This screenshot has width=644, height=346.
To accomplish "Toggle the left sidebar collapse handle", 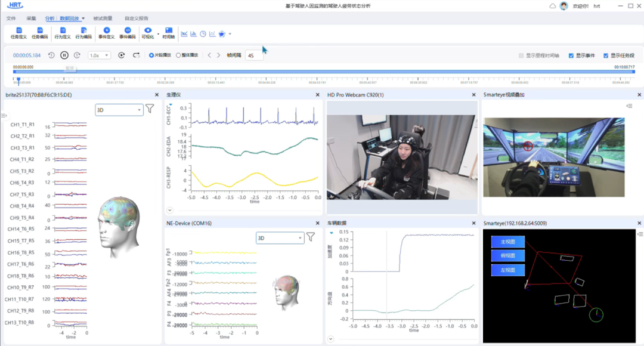I will [4, 116].
